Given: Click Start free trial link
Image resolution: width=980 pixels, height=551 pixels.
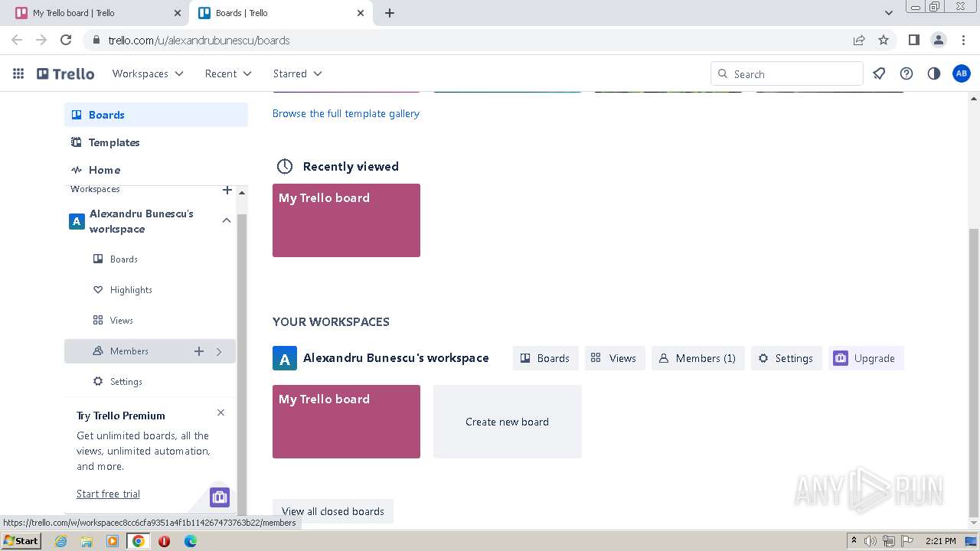Looking at the screenshot, I should 108,494.
